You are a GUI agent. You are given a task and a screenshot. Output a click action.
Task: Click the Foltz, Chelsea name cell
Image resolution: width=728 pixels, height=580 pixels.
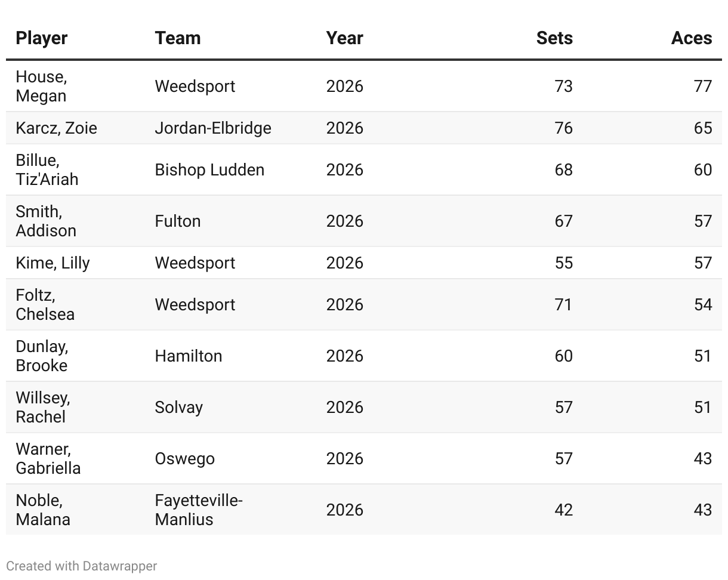pyautogui.click(x=45, y=304)
